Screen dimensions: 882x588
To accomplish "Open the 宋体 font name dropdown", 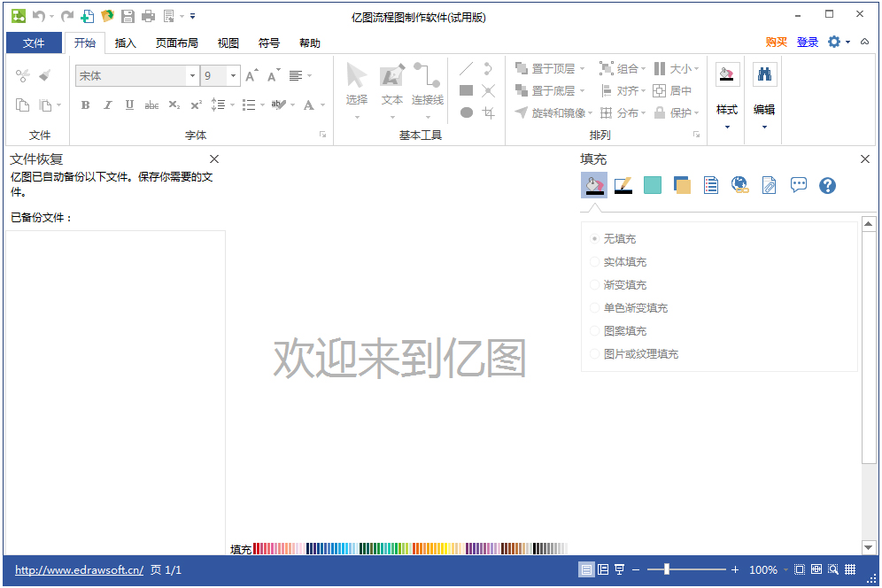I will (192, 75).
